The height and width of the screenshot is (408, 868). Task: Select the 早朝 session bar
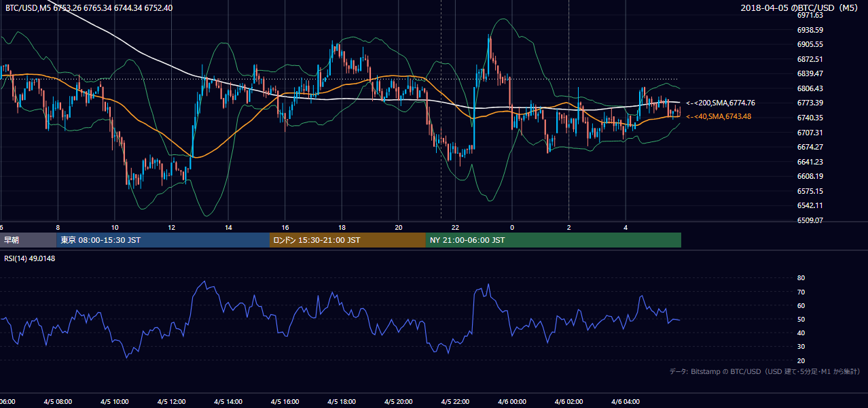(x=29, y=240)
